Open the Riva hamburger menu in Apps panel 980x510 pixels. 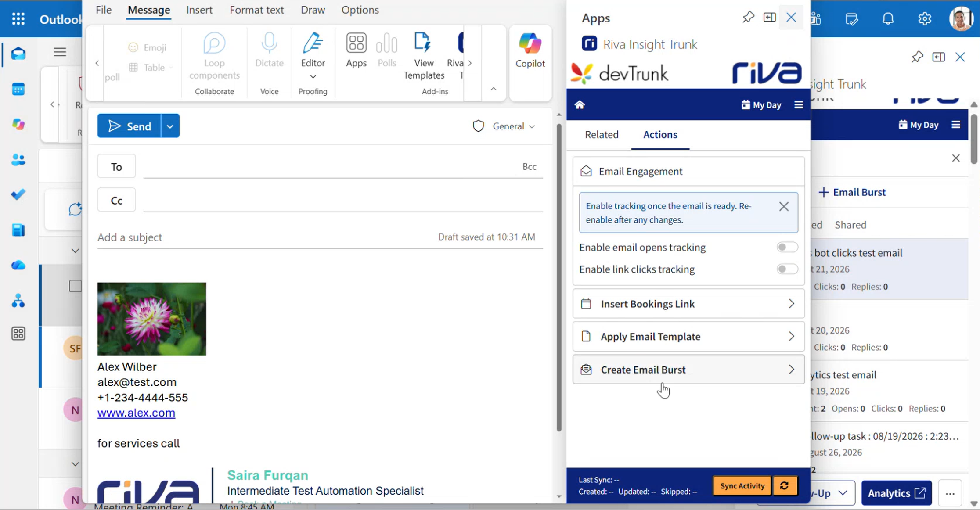pyautogui.click(x=799, y=105)
